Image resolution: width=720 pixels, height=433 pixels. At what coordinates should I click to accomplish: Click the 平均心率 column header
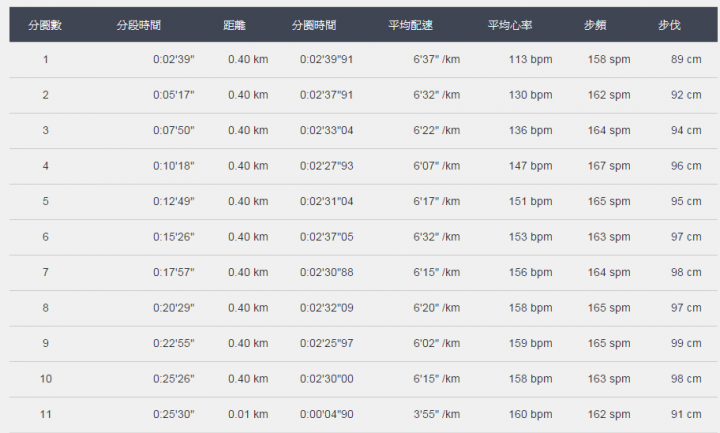pyautogui.click(x=510, y=25)
